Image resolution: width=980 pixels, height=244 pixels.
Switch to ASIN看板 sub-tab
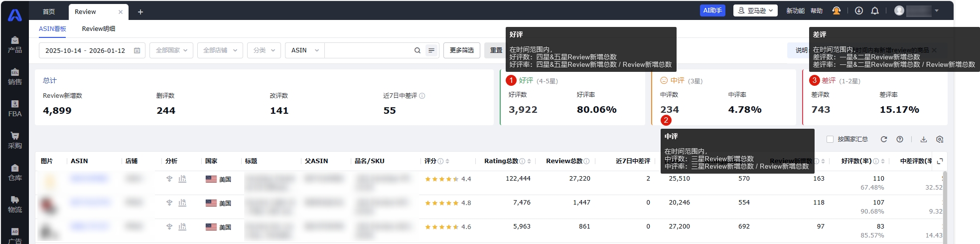[52, 29]
